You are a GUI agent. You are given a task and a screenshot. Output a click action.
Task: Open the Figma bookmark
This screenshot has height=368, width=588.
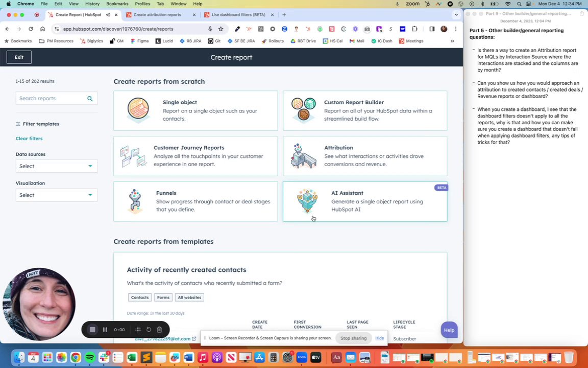(139, 41)
